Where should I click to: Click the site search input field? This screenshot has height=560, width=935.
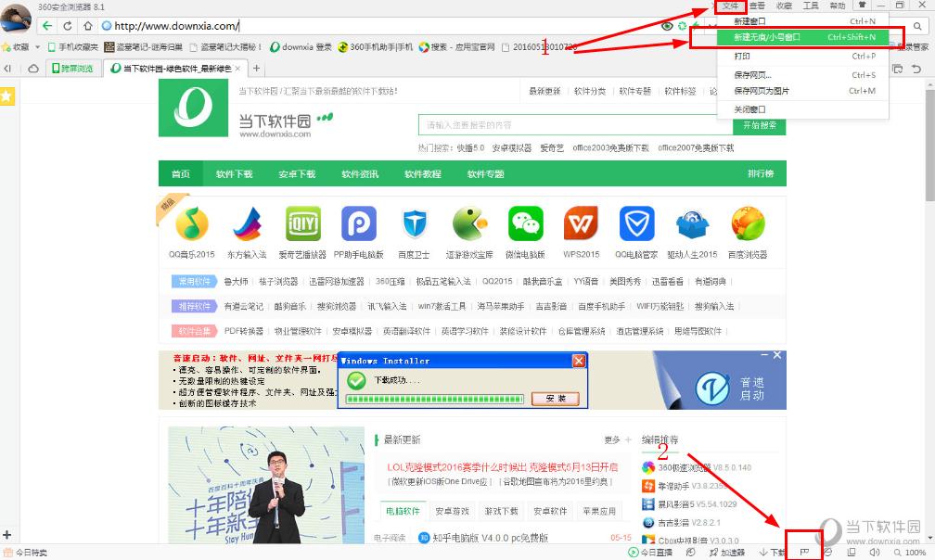557,125
